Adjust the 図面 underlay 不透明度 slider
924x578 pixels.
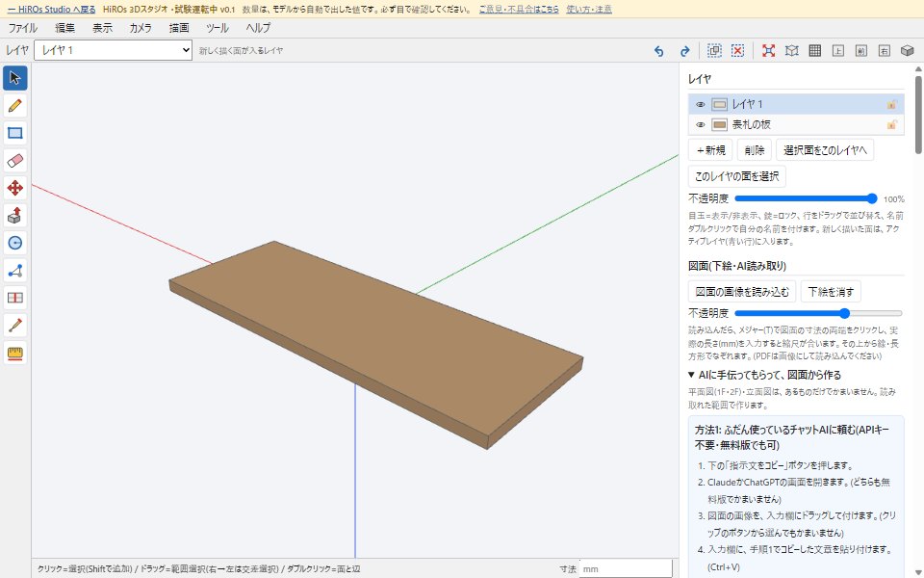(818, 313)
